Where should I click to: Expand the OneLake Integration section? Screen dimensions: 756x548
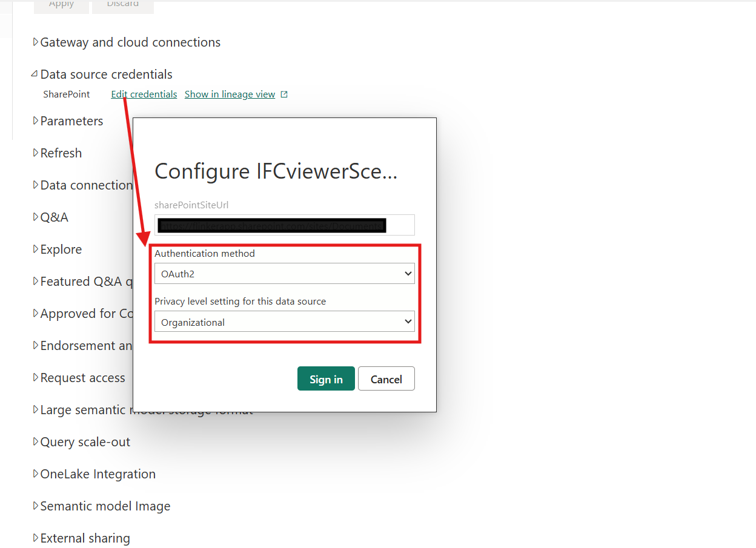tap(94, 474)
